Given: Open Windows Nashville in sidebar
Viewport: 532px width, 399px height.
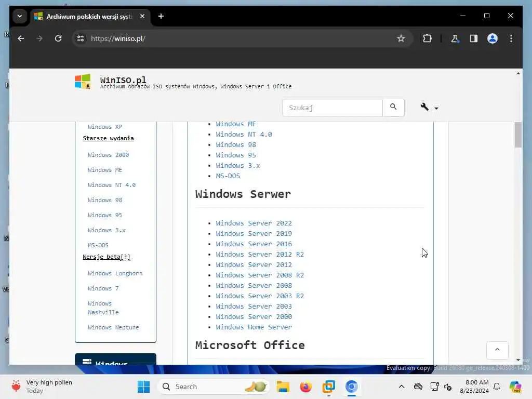Looking at the screenshot, I should click(x=103, y=308).
